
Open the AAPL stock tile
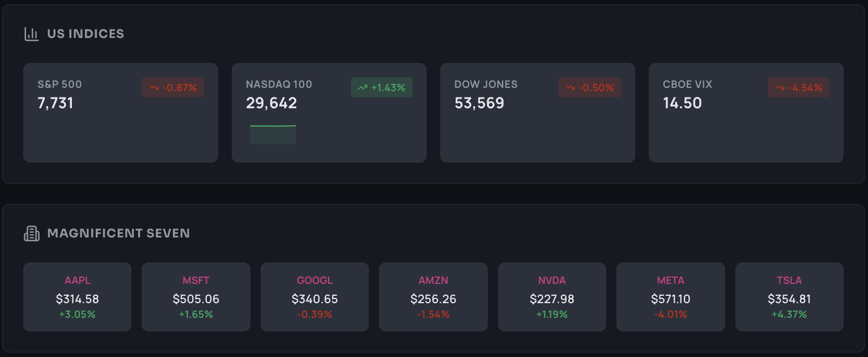(77, 297)
